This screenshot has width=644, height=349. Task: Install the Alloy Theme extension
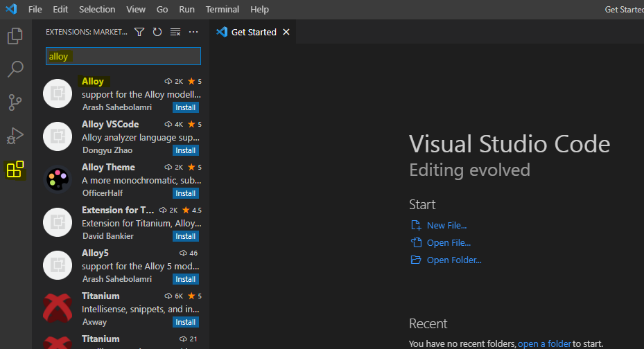coord(186,193)
